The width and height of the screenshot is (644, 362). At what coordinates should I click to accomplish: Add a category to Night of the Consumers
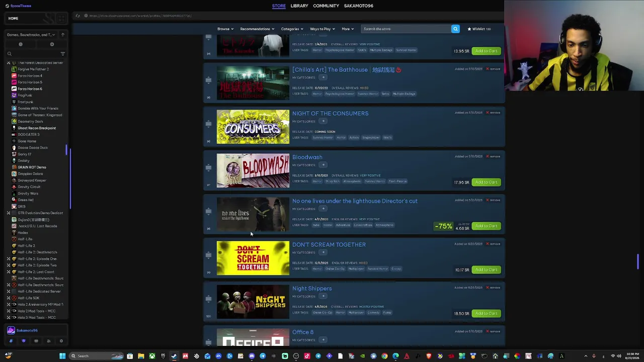[x=323, y=121]
